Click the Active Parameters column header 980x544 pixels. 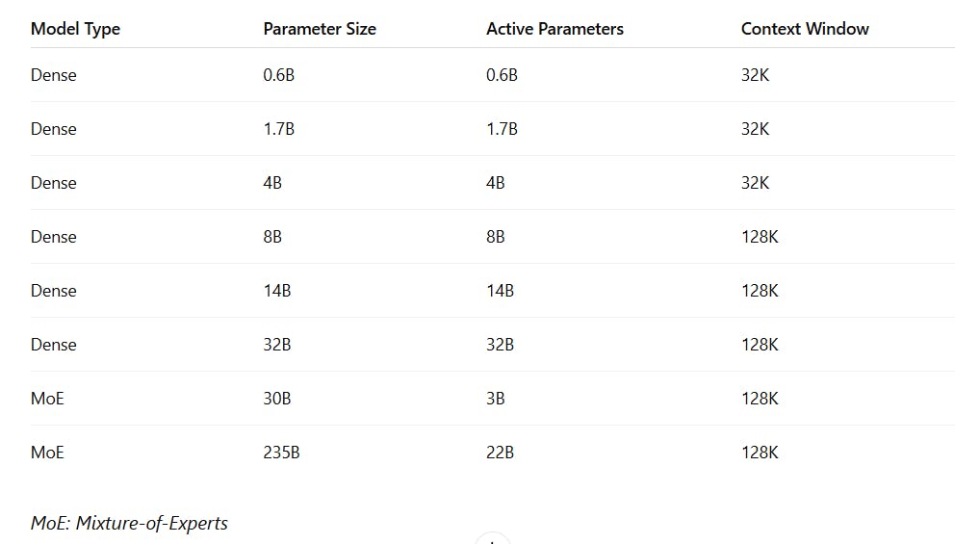tap(555, 29)
